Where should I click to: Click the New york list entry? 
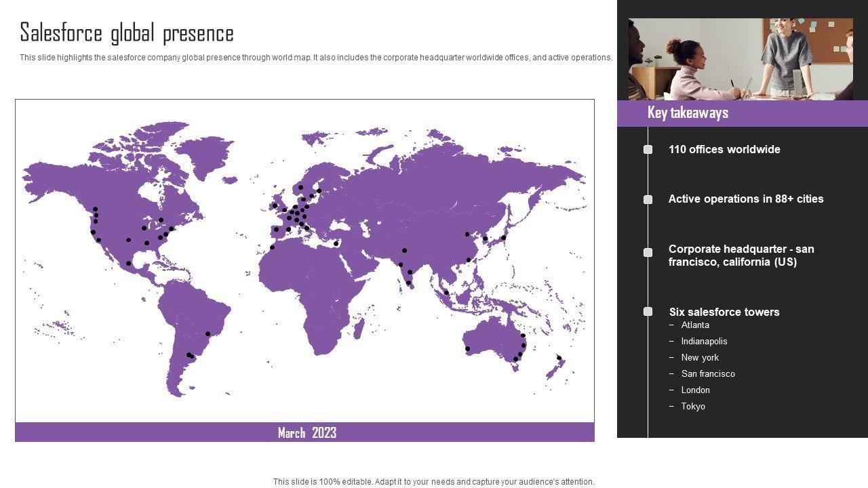point(700,358)
